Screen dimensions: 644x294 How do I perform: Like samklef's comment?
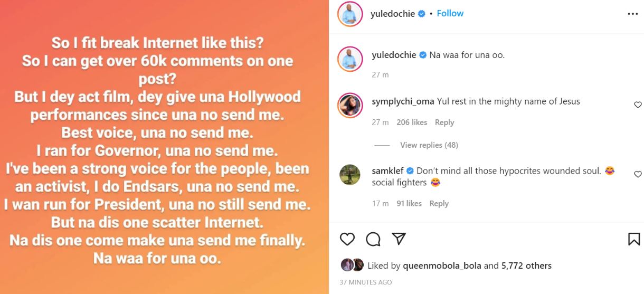pyautogui.click(x=638, y=174)
